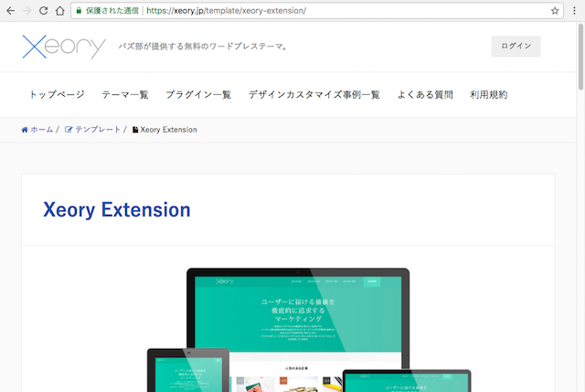Open テーマ一覧 menu item
585x392 pixels.
[125, 95]
